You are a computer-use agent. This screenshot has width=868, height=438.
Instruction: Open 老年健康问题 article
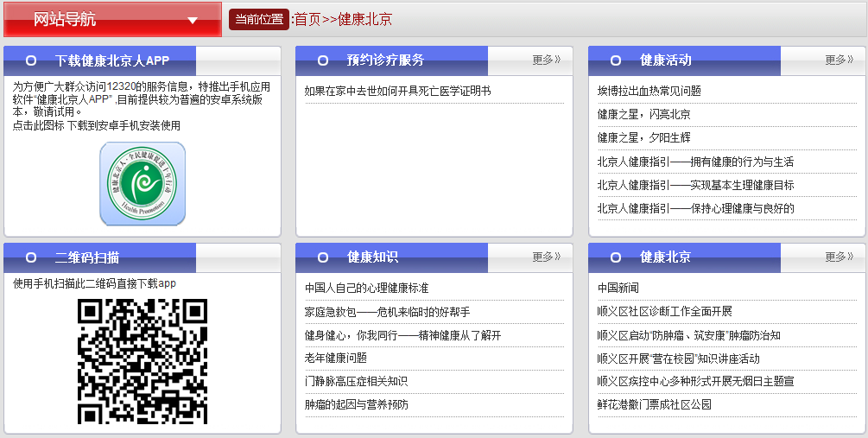335,358
